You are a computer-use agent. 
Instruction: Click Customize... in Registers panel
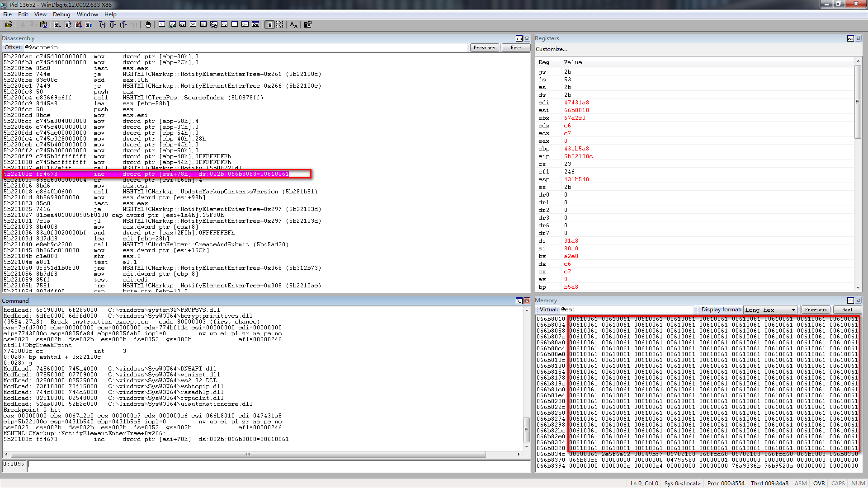click(551, 49)
